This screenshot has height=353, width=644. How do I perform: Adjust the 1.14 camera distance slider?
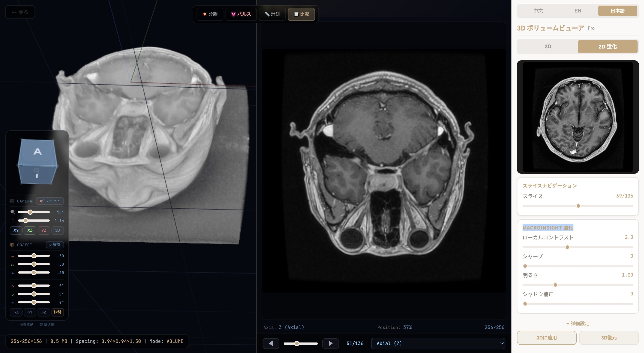(34, 221)
